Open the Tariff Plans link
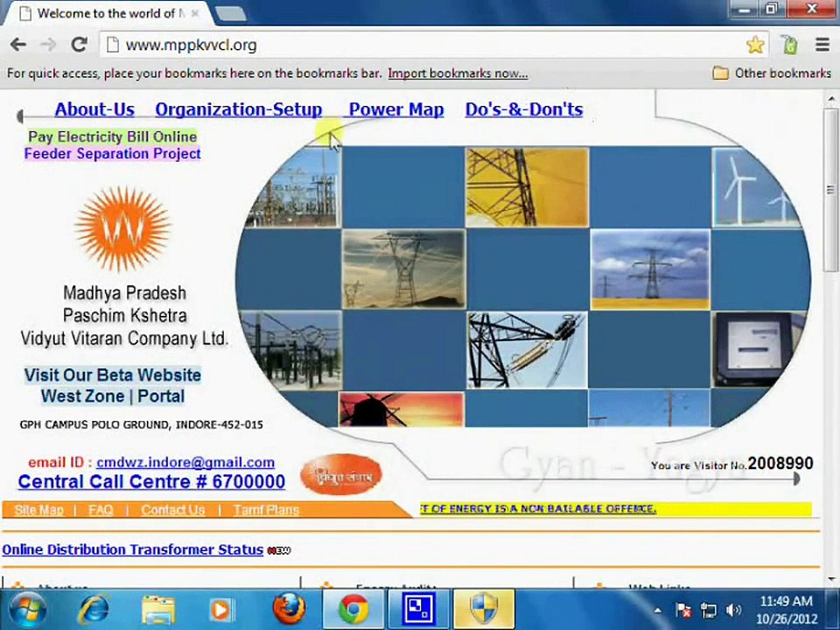 pos(266,510)
